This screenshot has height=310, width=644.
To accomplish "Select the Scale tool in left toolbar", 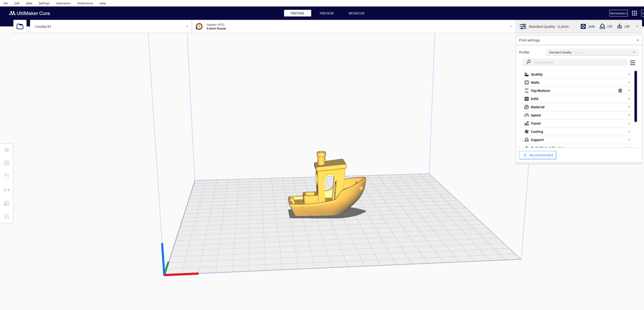I will (6, 164).
